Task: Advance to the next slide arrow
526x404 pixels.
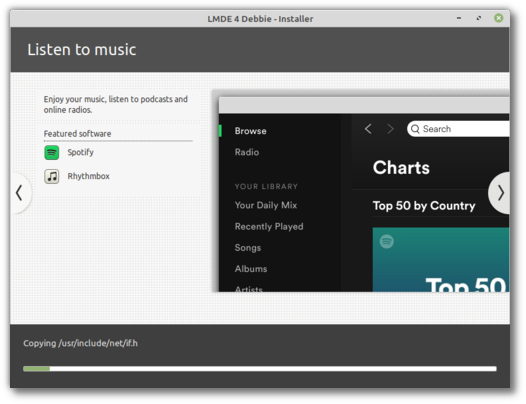Action: click(500, 193)
